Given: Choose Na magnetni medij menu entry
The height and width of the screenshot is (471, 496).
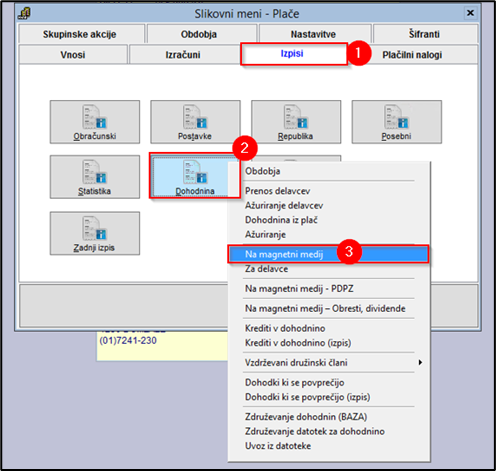Looking at the screenshot, I should (x=328, y=254).
